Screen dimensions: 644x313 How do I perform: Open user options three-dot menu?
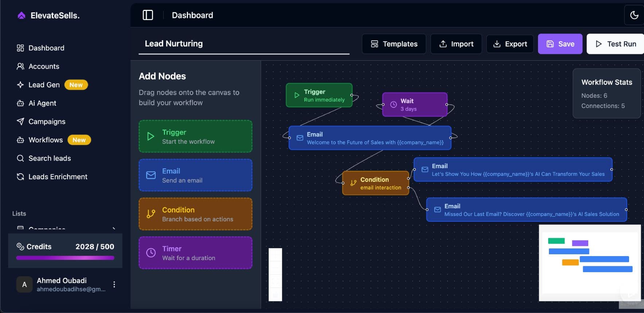[114, 285]
